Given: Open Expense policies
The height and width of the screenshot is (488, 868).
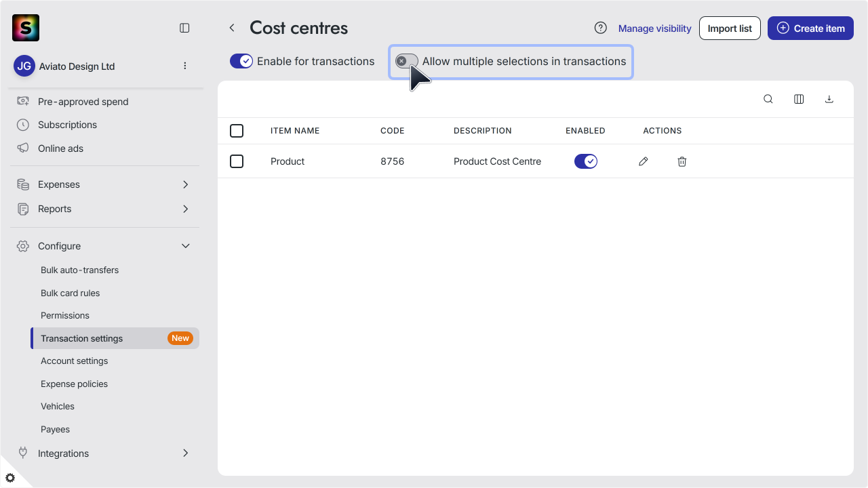Looking at the screenshot, I should click(x=74, y=384).
